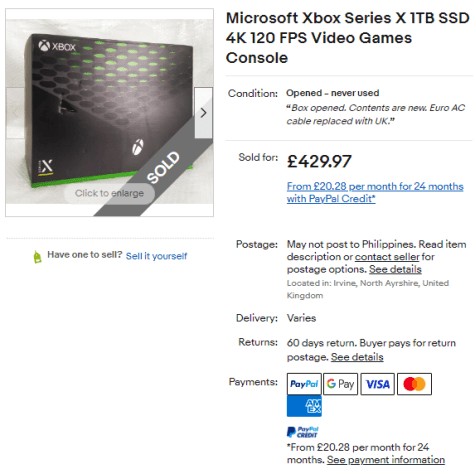Click the green price tag sell icon
475x469 pixels.
coord(37,257)
